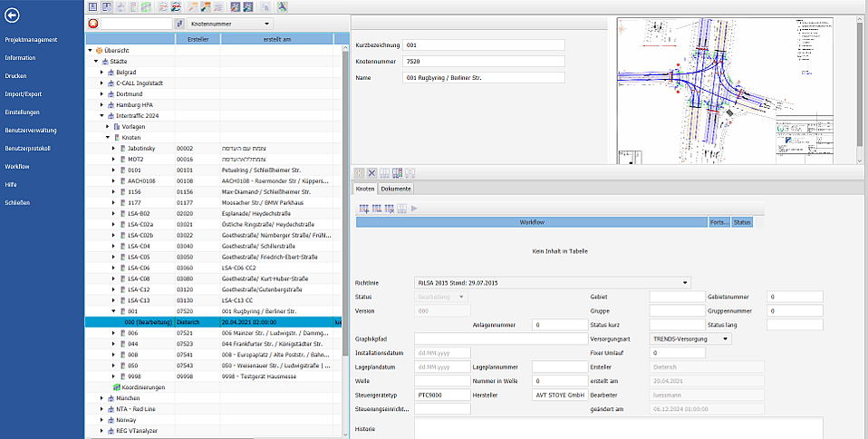The height and width of the screenshot is (439, 868).
Task: Click the red clear-search icon above the tree
Action: click(95, 23)
